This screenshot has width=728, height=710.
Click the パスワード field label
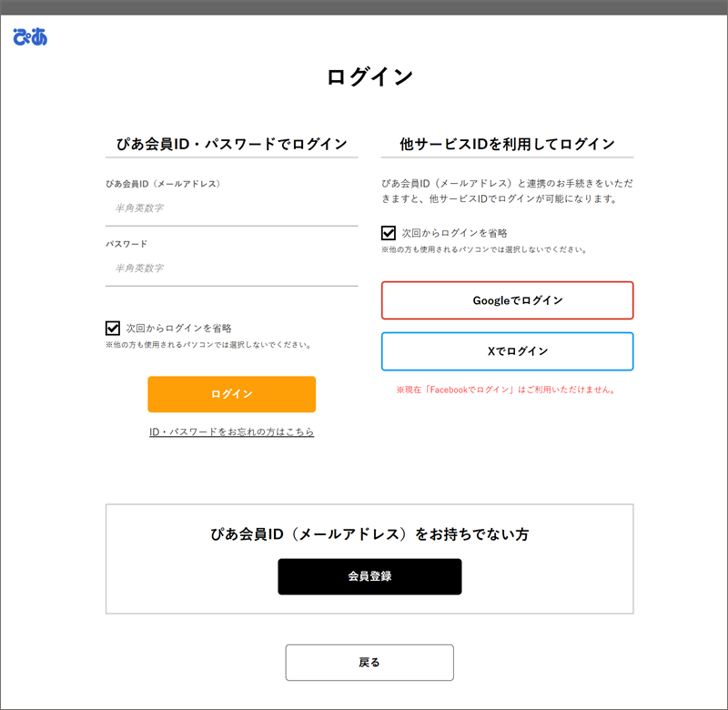pos(126,244)
